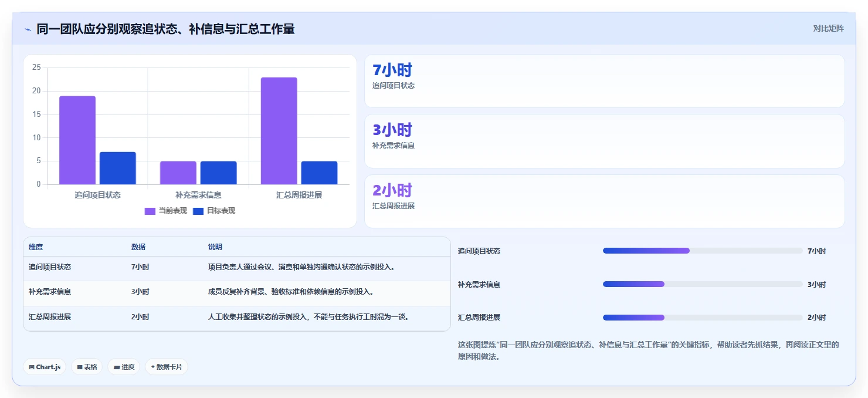Screen dimensions: 868x398
Task: Click the blue 目标表现 bar for 追问项目状态
Action: (118, 168)
